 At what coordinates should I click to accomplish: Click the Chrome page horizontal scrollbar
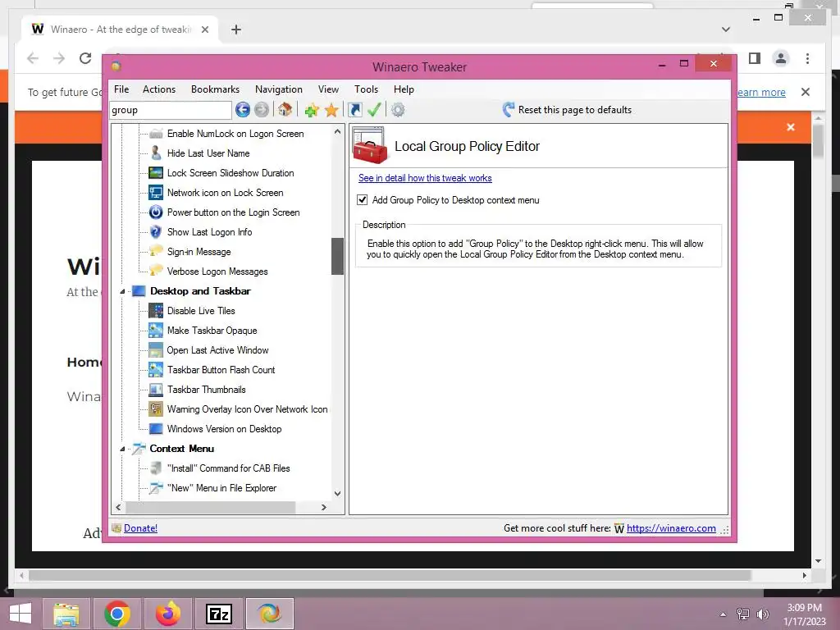[390, 575]
